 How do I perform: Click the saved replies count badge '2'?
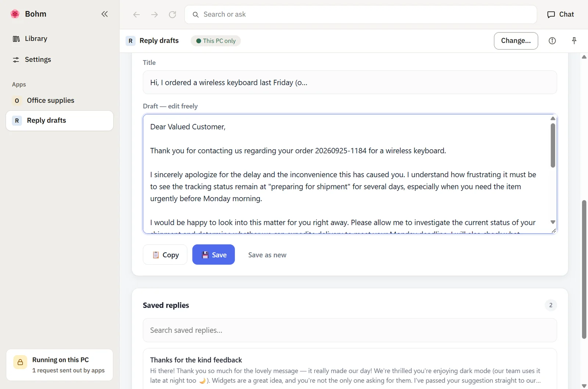[x=551, y=305]
